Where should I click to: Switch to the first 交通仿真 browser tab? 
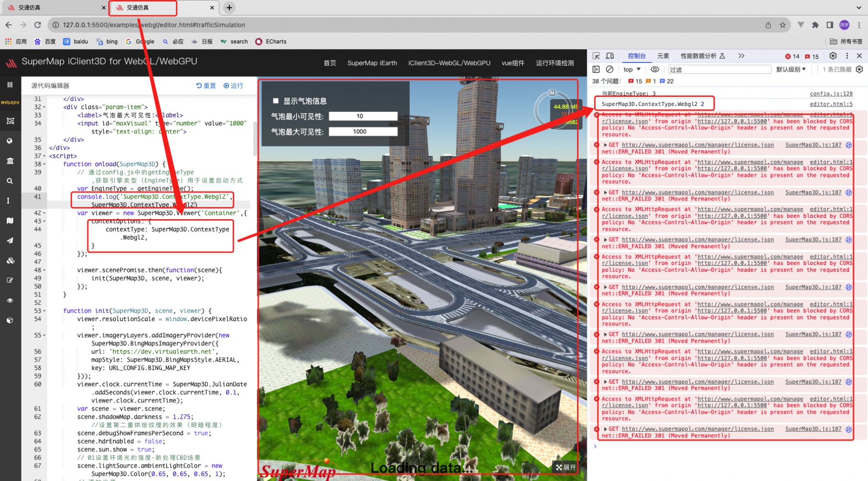coord(54,7)
